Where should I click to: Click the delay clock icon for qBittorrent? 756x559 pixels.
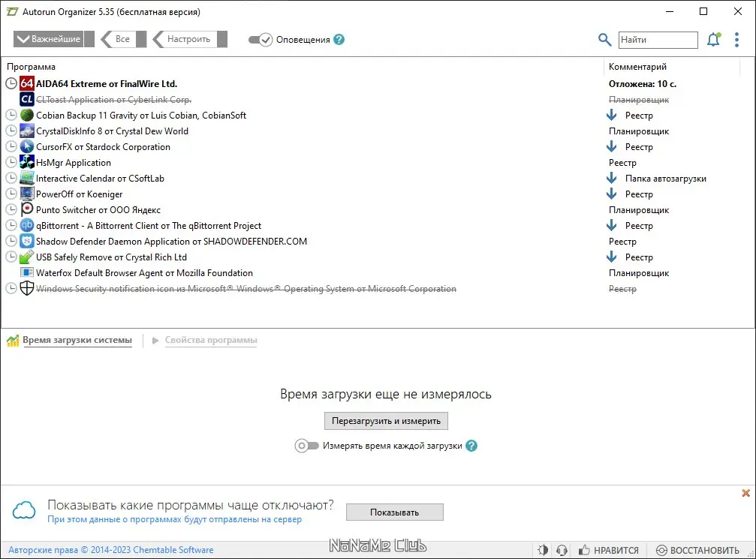(x=11, y=225)
